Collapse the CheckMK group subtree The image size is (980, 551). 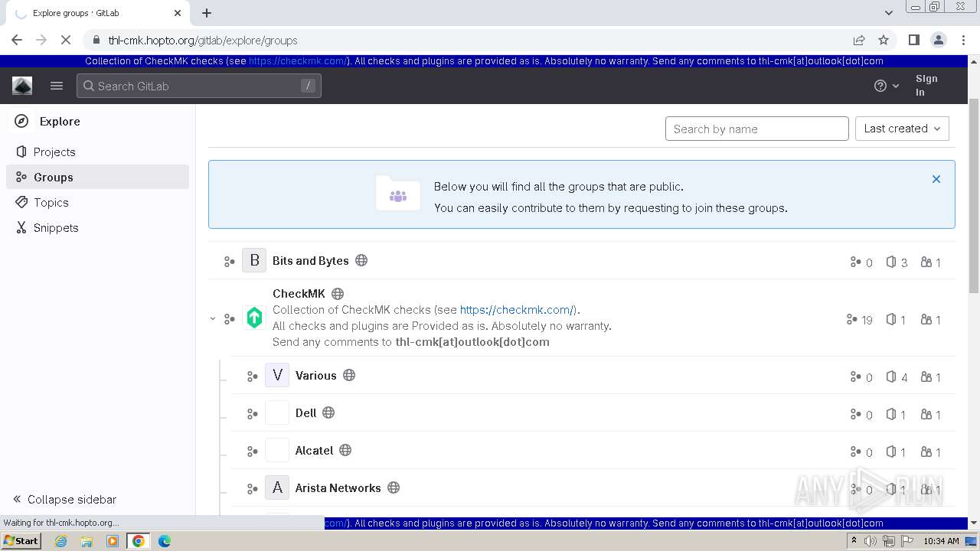(x=213, y=318)
